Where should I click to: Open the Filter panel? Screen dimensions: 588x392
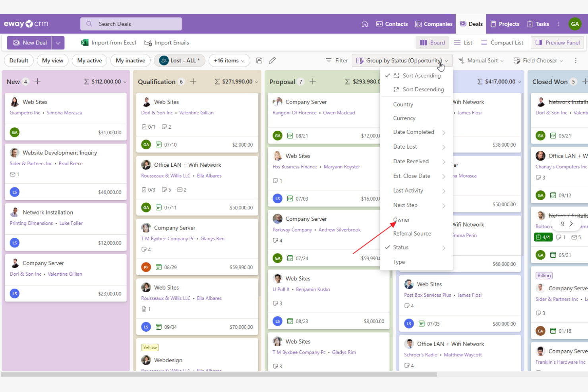tap(337, 60)
